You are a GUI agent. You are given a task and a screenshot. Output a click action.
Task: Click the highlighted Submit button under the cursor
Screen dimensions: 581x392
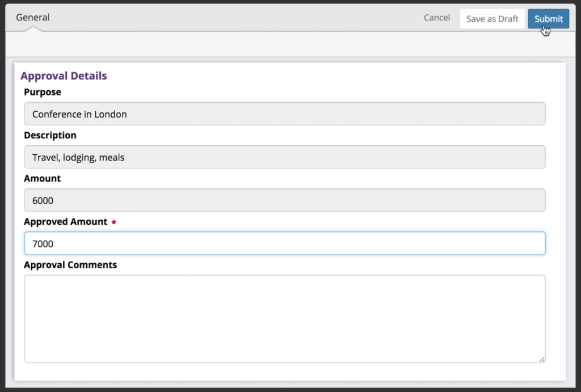click(548, 19)
